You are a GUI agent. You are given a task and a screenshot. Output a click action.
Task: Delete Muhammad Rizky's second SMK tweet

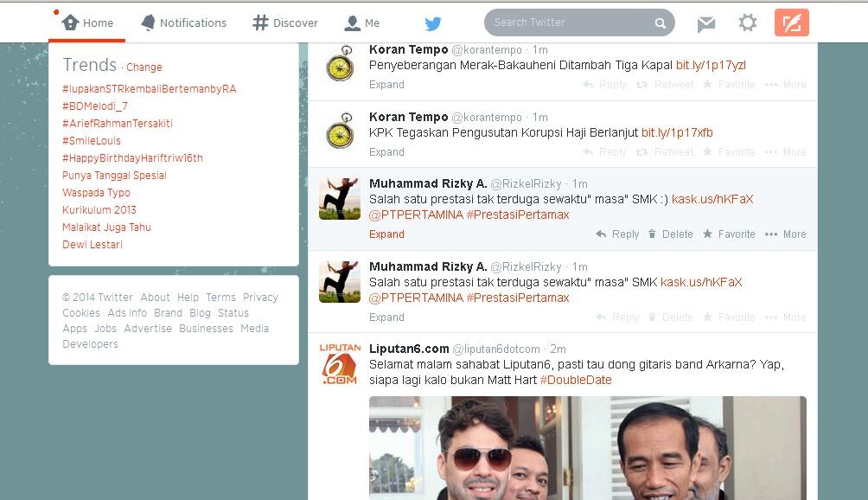(x=670, y=317)
